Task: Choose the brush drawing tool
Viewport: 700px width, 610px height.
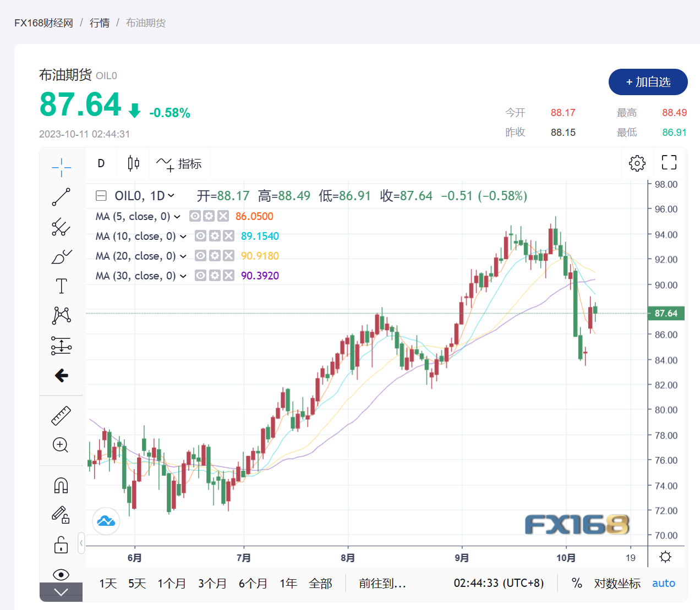Action: click(61, 256)
